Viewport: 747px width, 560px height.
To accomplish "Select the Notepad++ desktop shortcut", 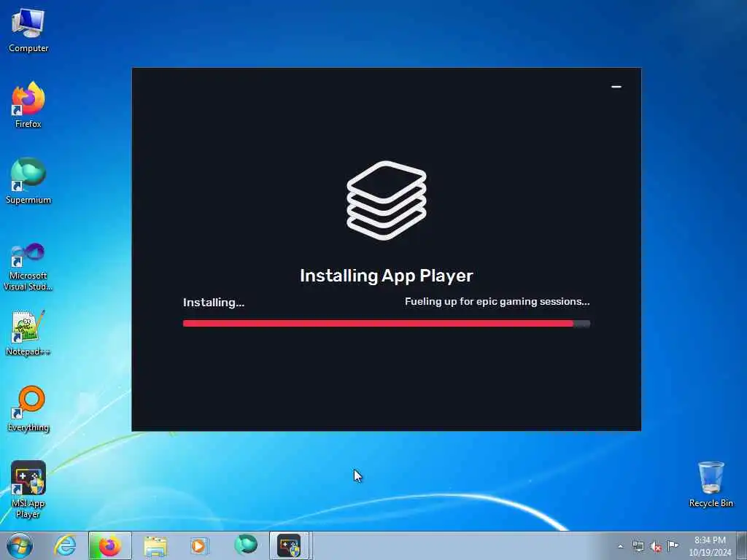I will [28, 333].
